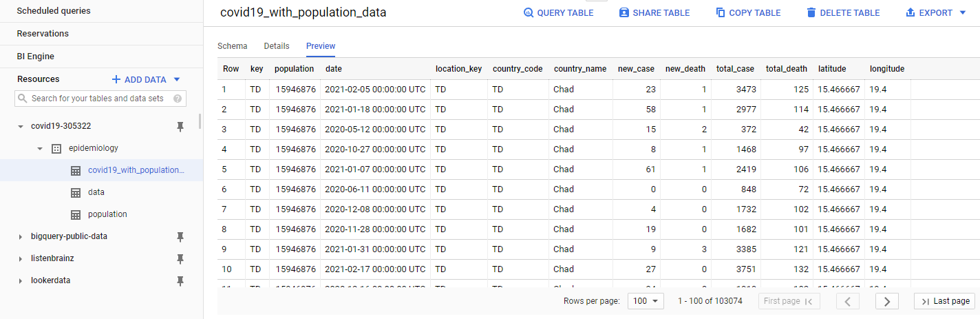The height and width of the screenshot is (319, 980).
Task: Click the help icon in the search box
Action: (178, 99)
